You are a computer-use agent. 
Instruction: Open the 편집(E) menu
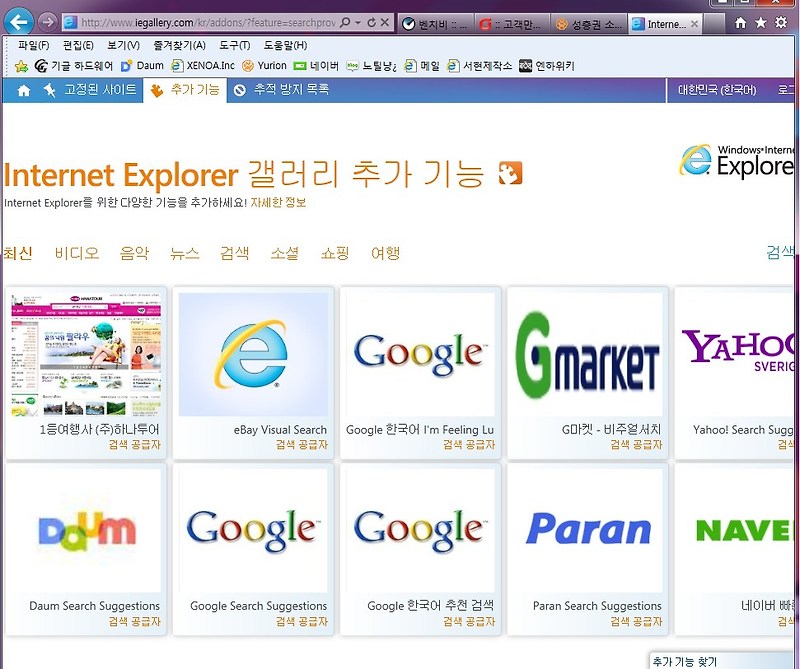(x=78, y=45)
